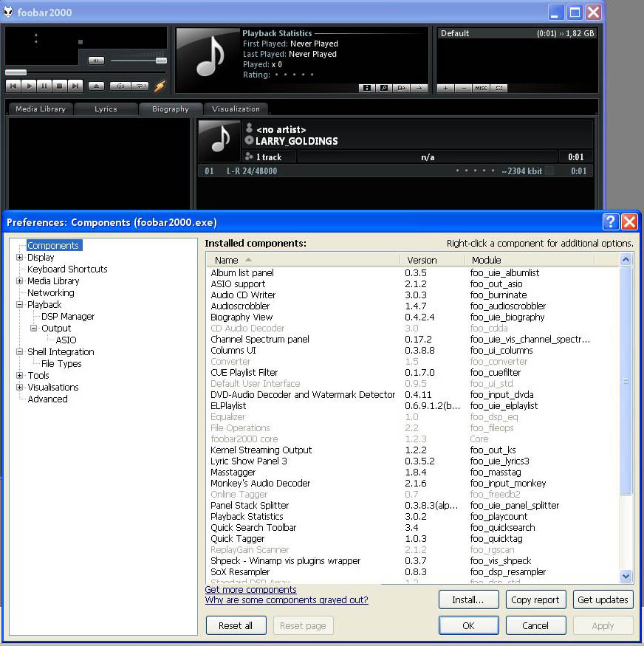Go to the previous track
The height and width of the screenshot is (646, 644).
13,86
